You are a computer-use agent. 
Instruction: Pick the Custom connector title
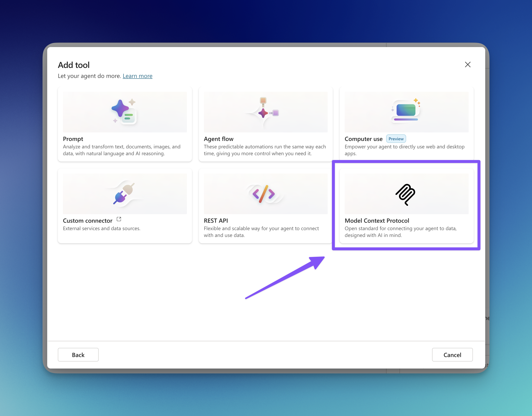point(88,221)
